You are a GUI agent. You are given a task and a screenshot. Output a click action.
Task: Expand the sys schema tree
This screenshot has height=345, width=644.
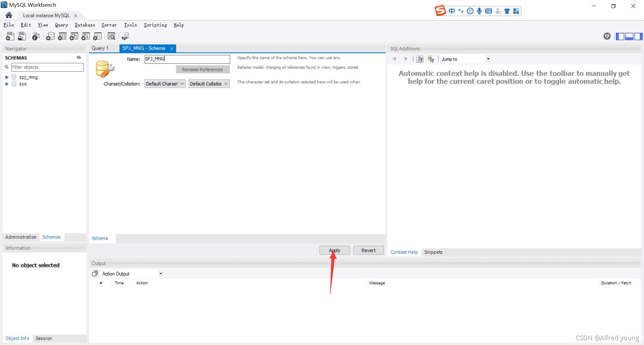pos(7,84)
